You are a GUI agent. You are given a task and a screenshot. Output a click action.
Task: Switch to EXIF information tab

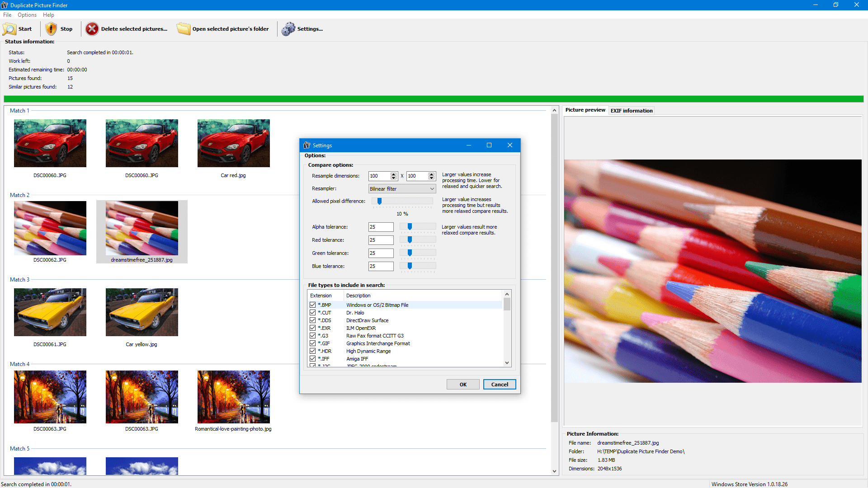point(630,110)
